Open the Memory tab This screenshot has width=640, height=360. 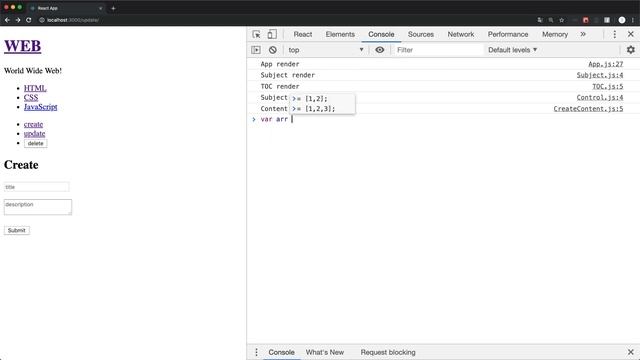click(555, 34)
